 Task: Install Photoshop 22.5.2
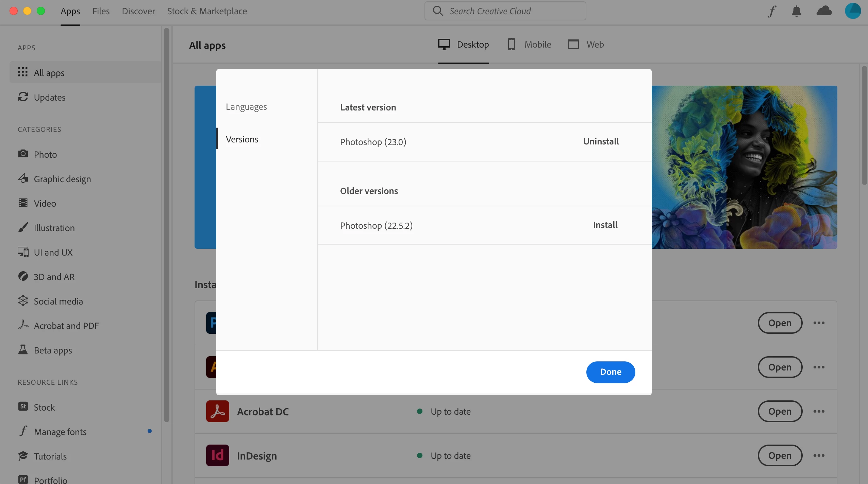[x=605, y=225]
